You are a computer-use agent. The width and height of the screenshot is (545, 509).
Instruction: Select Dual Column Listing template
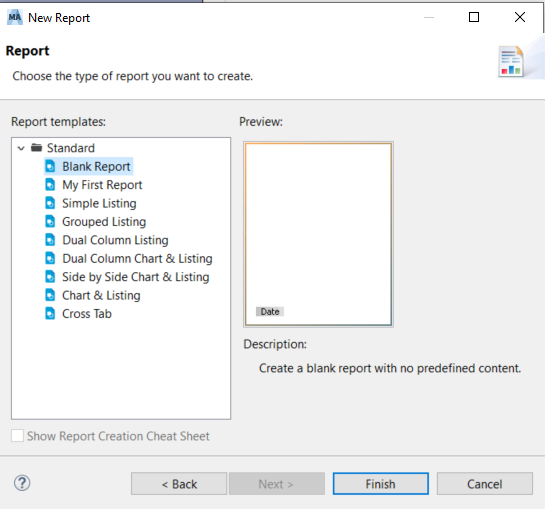pyautogui.click(x=115, y=240)
